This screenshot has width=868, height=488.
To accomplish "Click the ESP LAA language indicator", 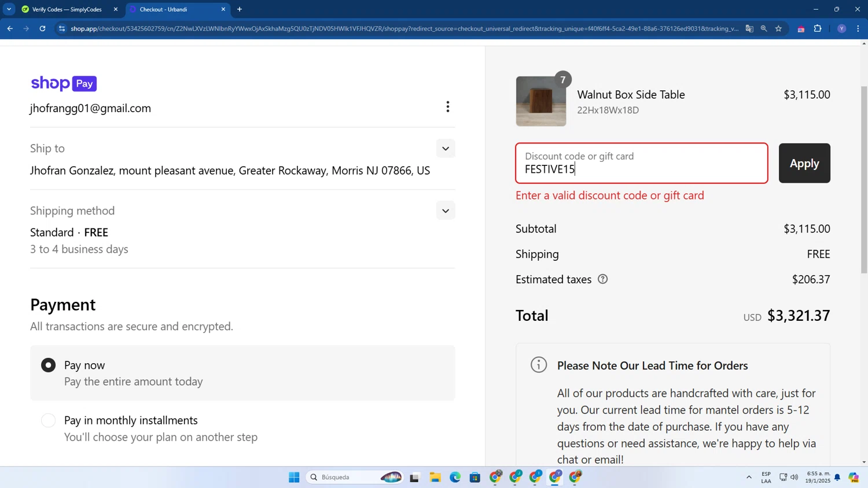I will pyautogui.click(x=766, y=477).
